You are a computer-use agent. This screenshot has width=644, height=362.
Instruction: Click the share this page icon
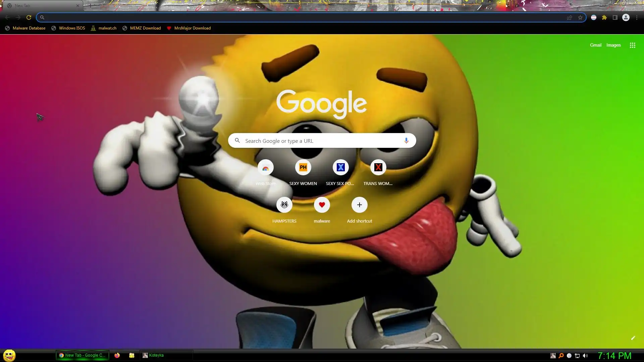point(570,17)
